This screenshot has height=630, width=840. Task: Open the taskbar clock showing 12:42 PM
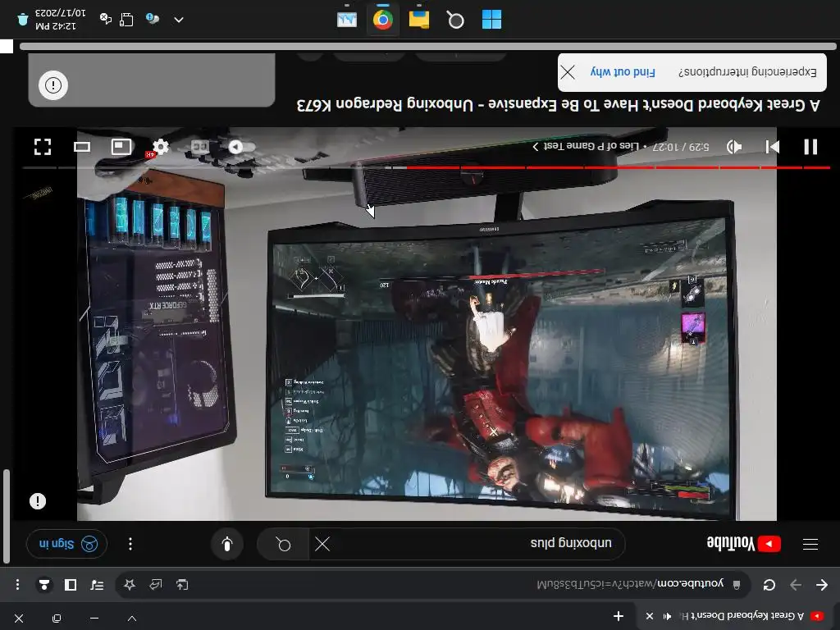tap(60, 20)
